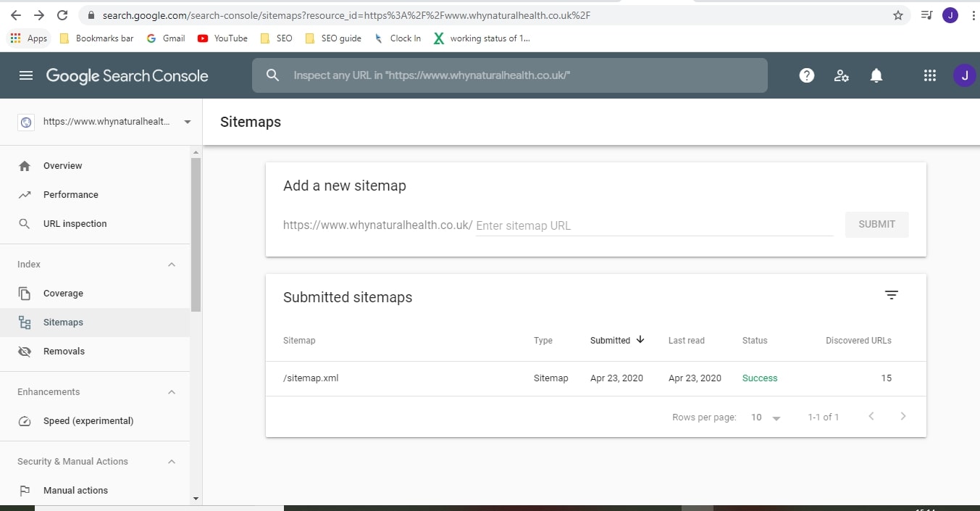
Task: Open notifications bell in Search Console
Action: (x=876, y=75)
